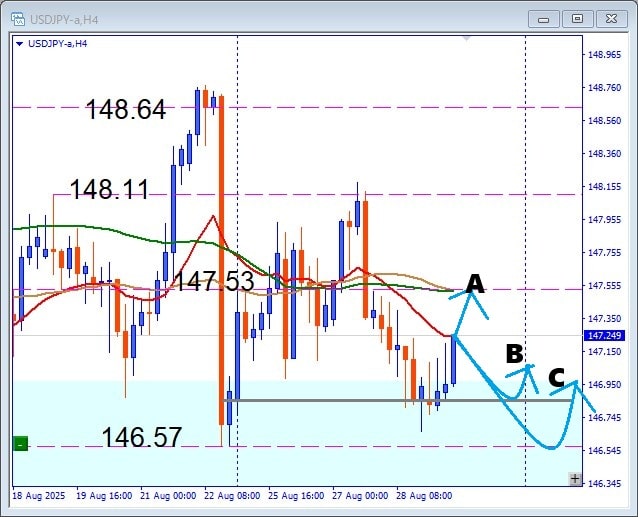This screenshot has height=517, width=638.
Task: Click the plus icon at chart bottom-right
Action: (x=575, y=479)
